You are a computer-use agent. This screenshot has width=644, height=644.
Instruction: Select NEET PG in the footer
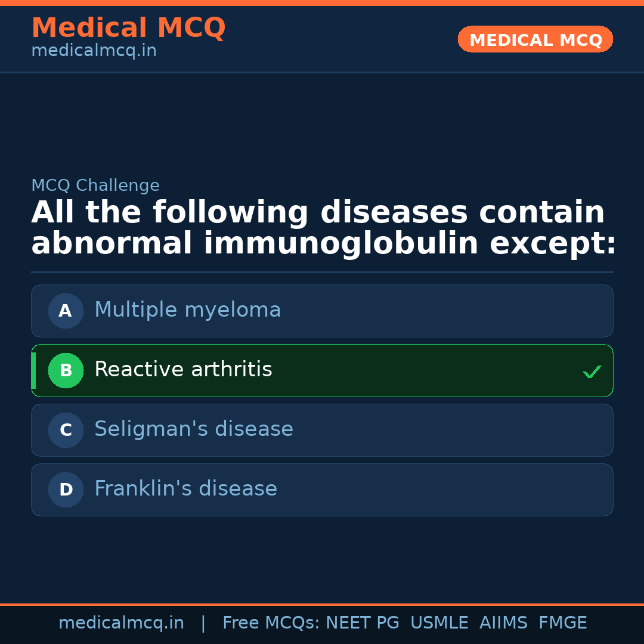[363, 623]
